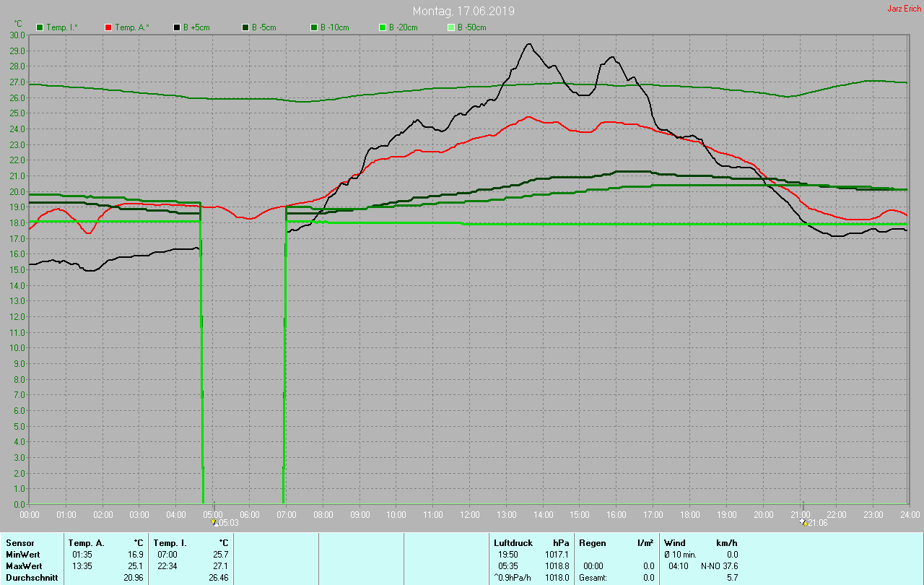
Task: Click the "hPa" unit header
Action: click(x=561, y=542)
